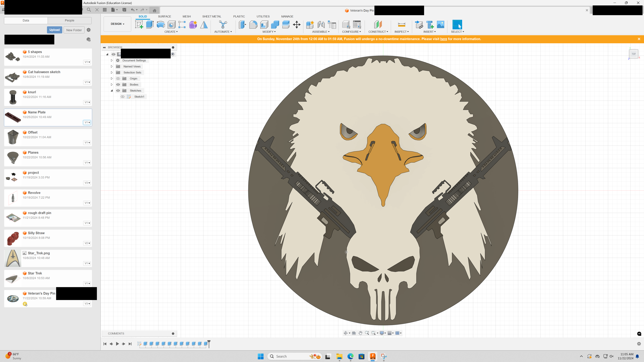
Task: Open the Change Parameters table icon
Action: 357,24
